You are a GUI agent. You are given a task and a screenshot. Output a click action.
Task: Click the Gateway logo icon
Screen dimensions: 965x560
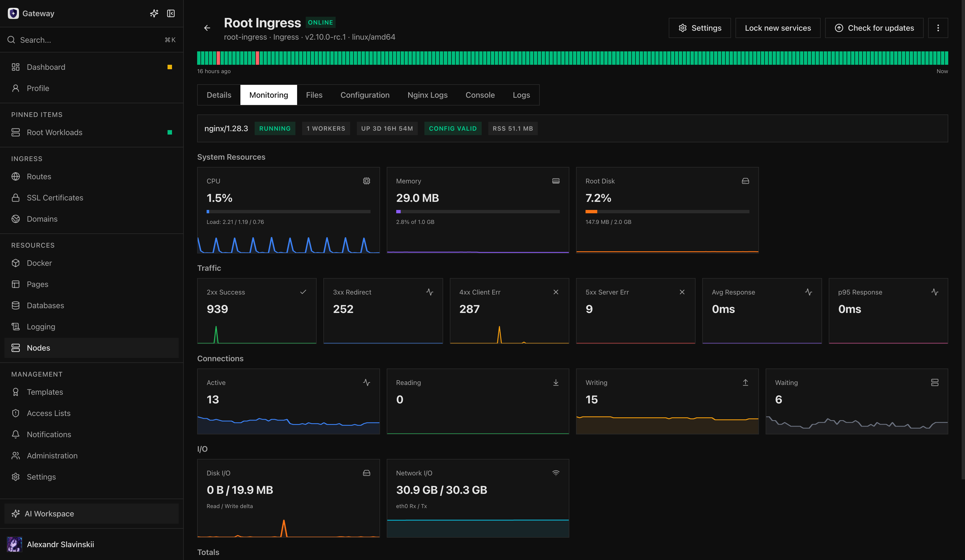[x=13, y=13]
